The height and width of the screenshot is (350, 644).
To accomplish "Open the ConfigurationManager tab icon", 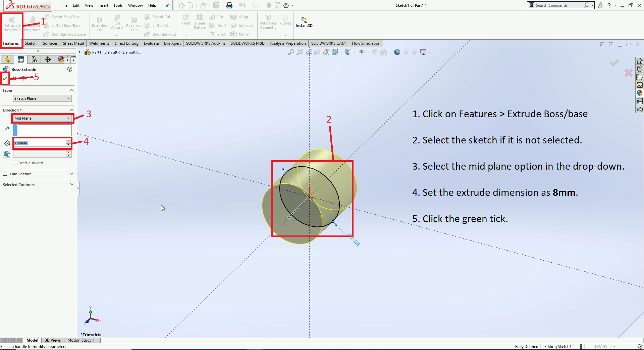I will tap(34, 59).
